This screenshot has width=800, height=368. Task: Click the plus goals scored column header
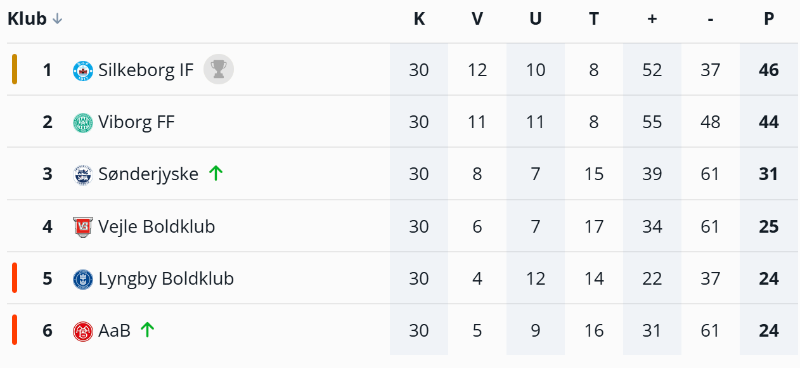pyautogui.click(x=652, y=19)
